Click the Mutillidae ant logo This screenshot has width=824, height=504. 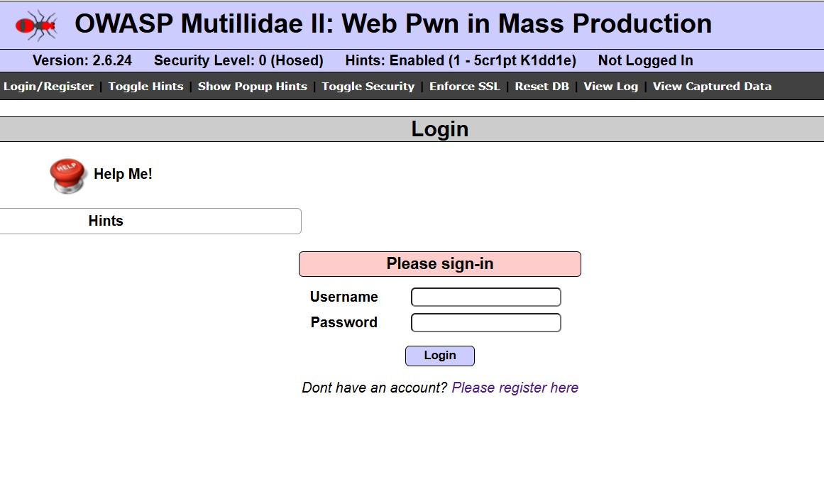pos(35,25)
